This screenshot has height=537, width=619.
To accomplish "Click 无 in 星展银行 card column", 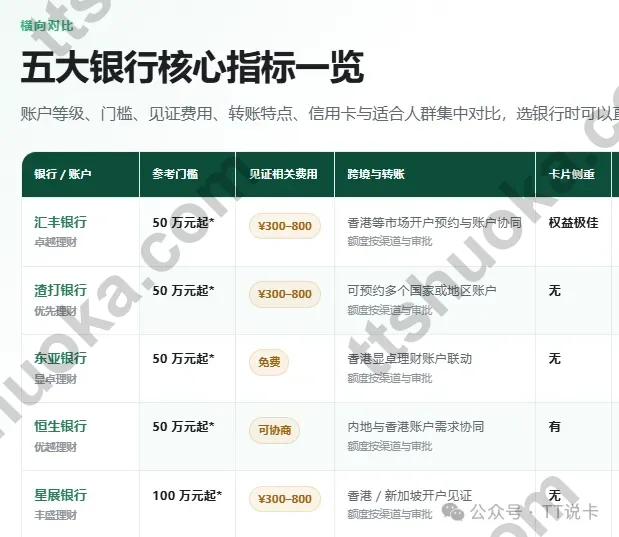I will point(555,495).
